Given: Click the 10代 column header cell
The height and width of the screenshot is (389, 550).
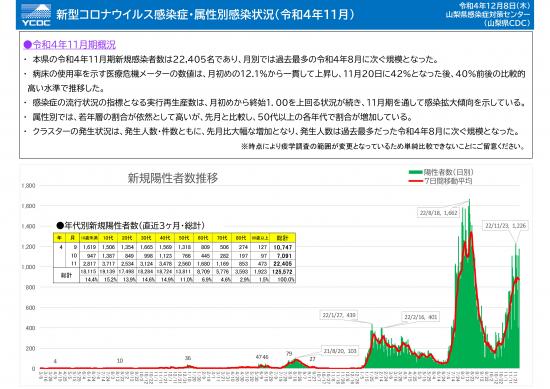Looking at the screenshot, I should click(x=108, y=237).
